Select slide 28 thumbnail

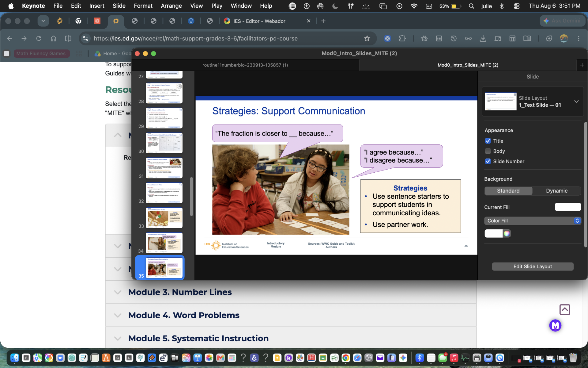(164, 93)
